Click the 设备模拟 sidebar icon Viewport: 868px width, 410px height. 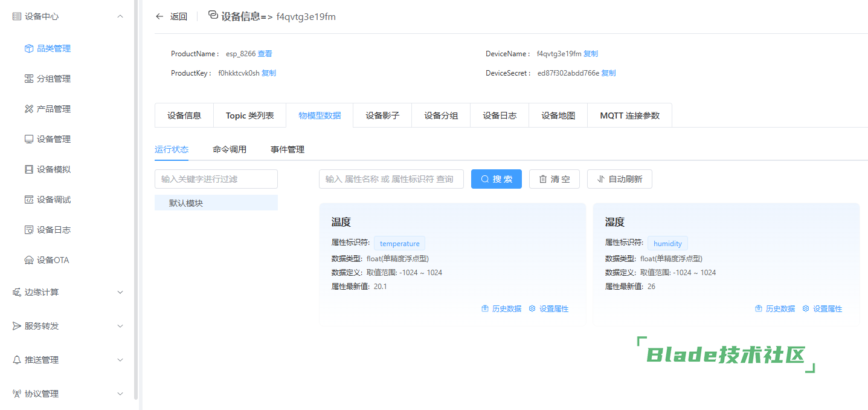pos(29,169)
